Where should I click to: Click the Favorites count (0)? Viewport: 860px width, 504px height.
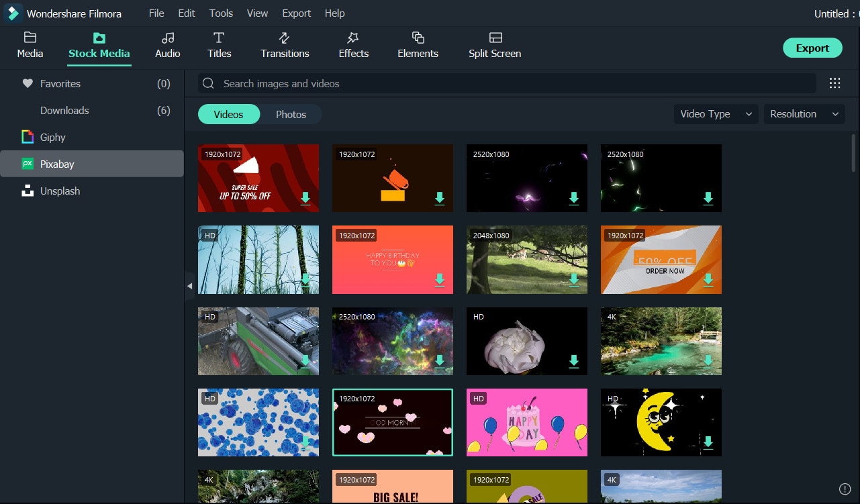[164, 84]
